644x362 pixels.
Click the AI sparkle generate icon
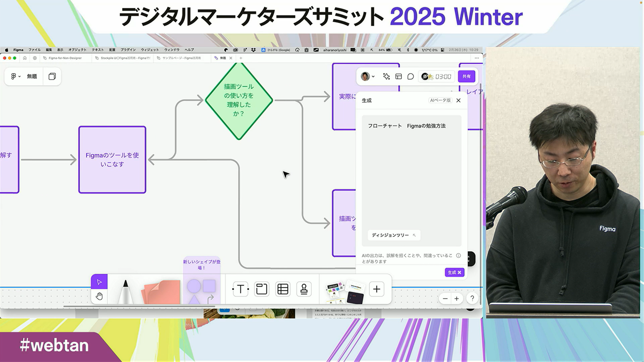pos(386,76)
